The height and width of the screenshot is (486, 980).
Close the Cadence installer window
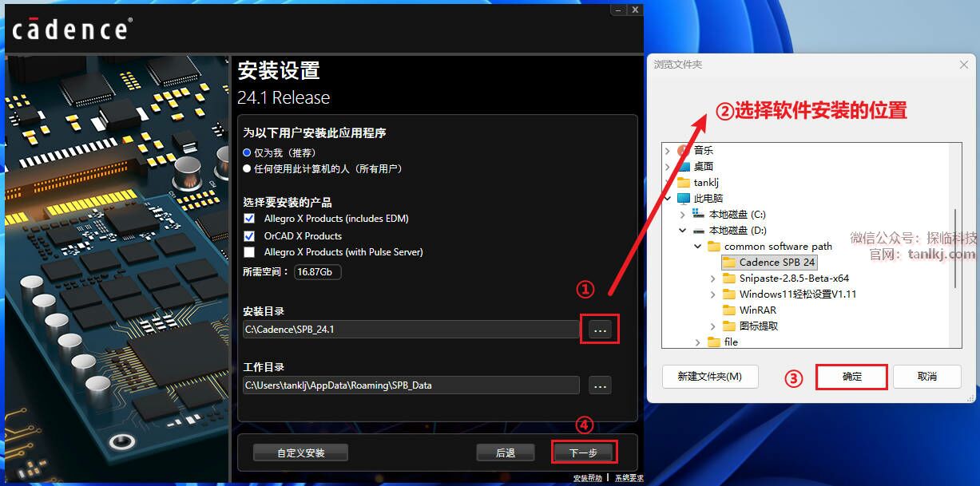[635, 10]
